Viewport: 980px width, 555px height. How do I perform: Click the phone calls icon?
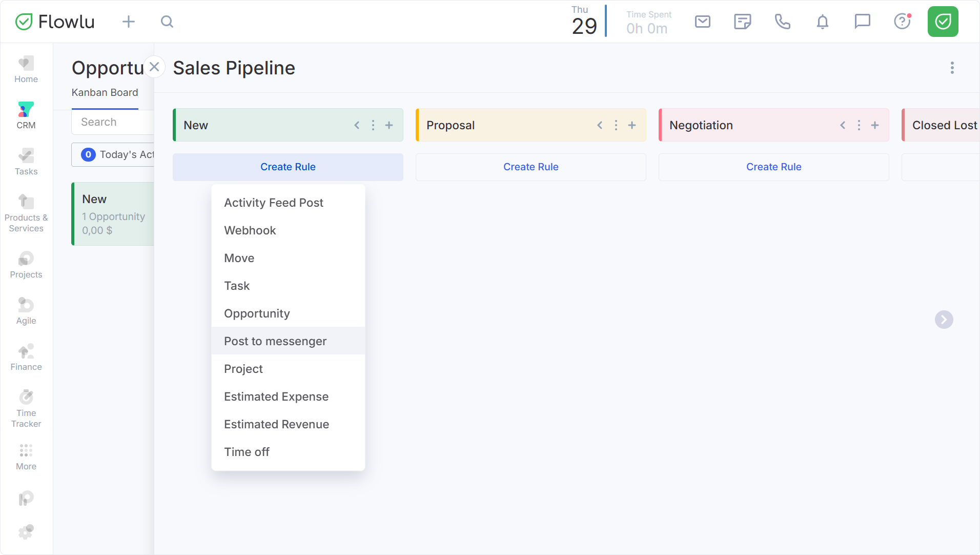coord(782,22)
